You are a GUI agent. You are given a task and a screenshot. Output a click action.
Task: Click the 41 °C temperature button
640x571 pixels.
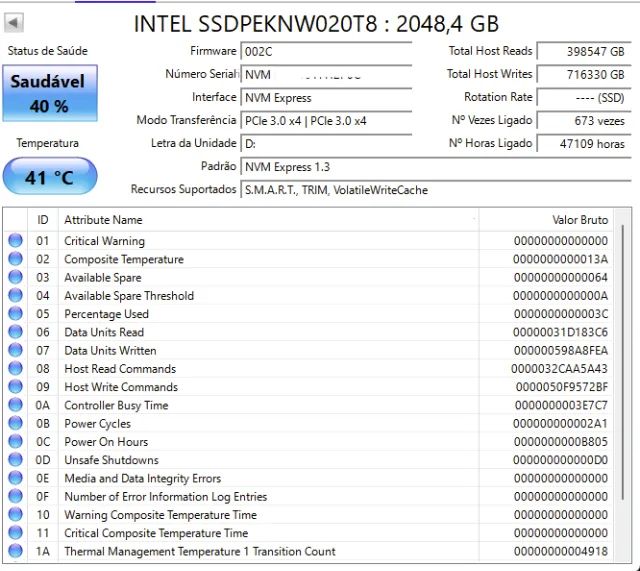pos(50,176)
